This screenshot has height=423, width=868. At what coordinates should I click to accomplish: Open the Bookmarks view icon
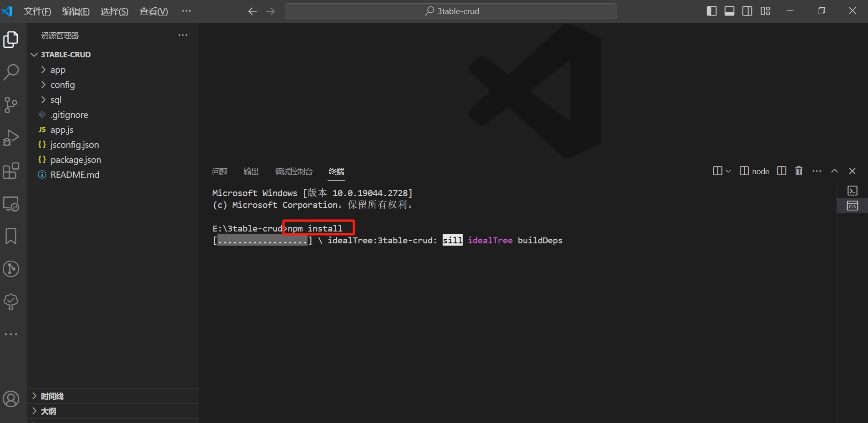(x=11, y=236)
